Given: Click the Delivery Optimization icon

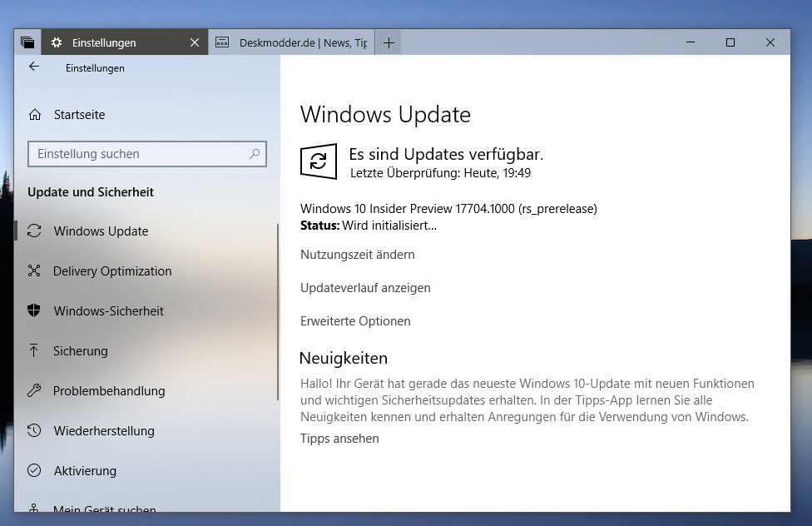Looking at the screenshot, I should (x=34, y=270).
